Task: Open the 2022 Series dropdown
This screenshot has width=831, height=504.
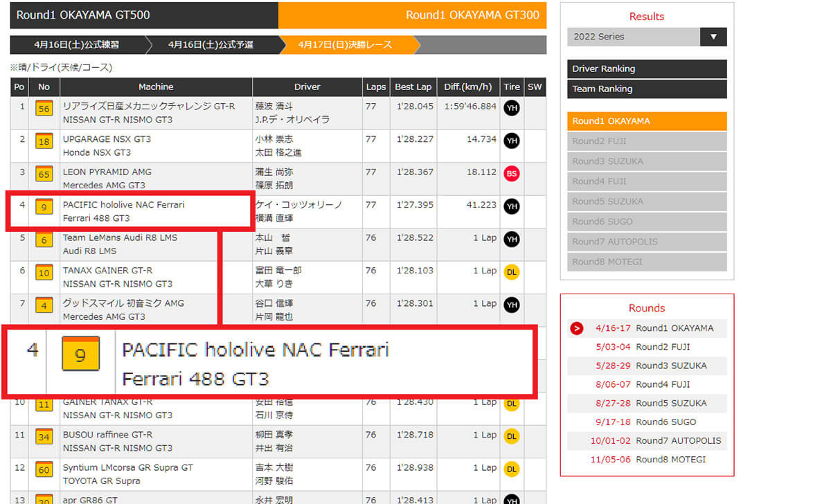Action: click(x=647, y=37)
